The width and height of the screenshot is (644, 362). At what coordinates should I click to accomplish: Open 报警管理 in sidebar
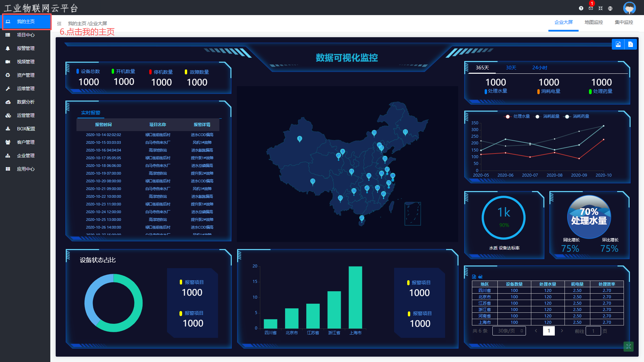point(25,48)
